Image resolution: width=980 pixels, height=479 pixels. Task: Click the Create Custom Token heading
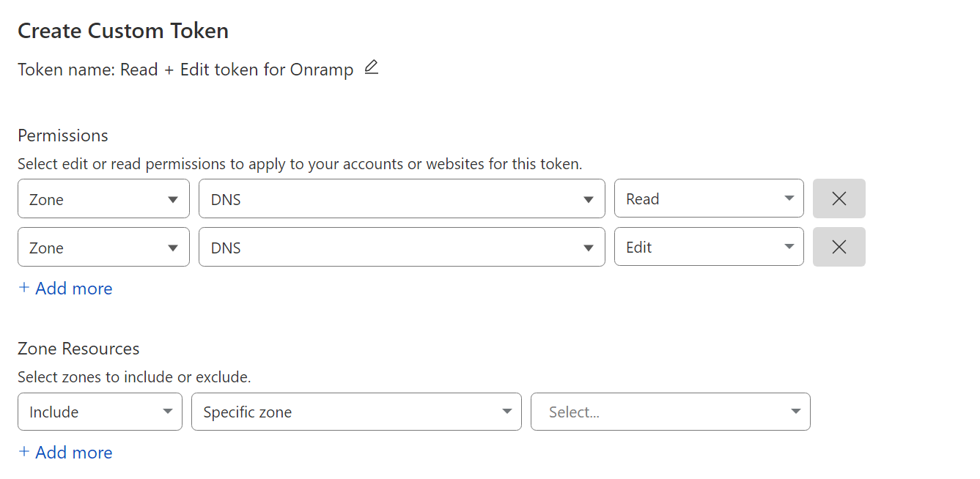pyautogui.click(x=123, y=31)
